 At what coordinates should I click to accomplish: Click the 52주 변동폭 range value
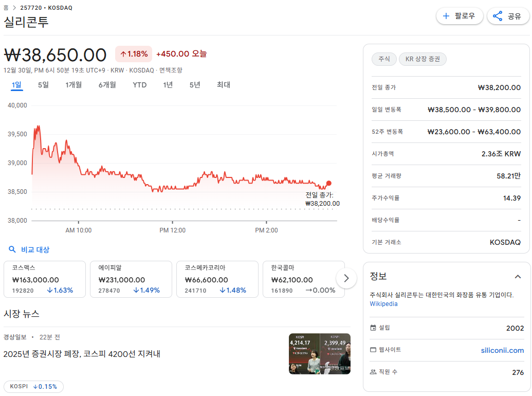(474, 132)
